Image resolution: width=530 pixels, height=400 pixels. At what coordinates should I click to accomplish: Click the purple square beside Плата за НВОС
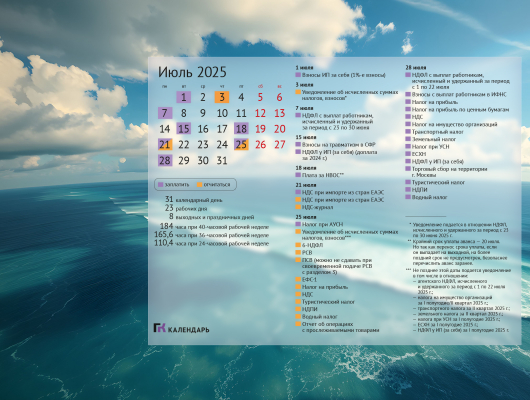[x=298, y=175]
